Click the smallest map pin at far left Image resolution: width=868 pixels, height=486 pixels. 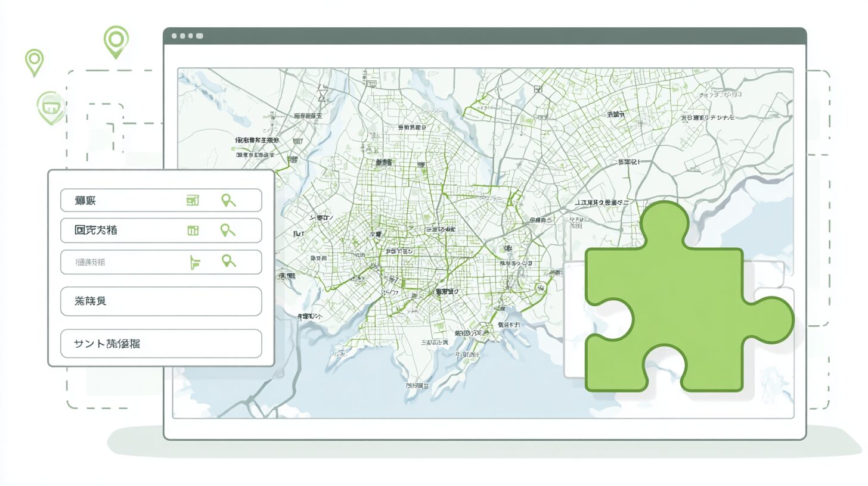tap(34, 63)
